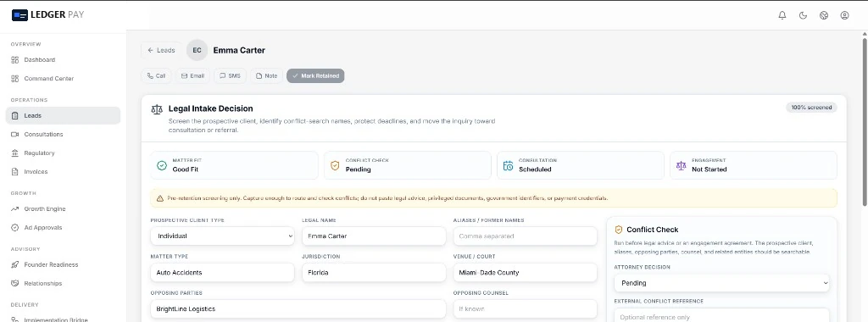The width and height of the screenshot is (868, 322).
Task: Click the Leads sidebar icon
Action: pyautogui.click(x=15, y=115)
